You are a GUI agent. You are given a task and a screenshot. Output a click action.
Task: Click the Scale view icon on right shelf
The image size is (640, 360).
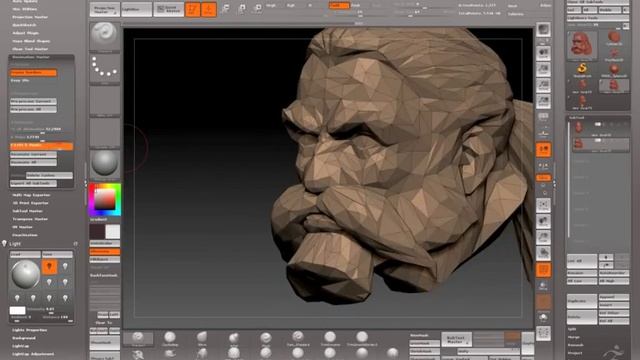click(x=543, y=237)
